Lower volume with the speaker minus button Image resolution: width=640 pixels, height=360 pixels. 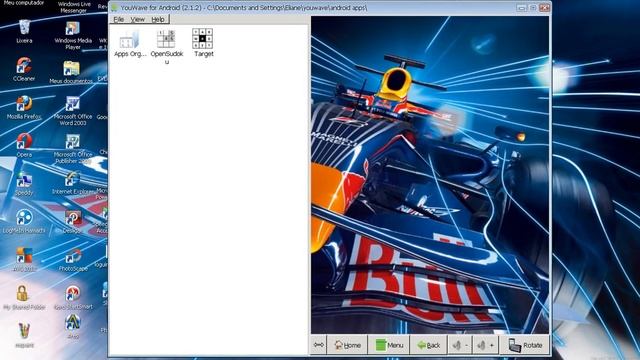pyautogui.click(x=460, y=345)
